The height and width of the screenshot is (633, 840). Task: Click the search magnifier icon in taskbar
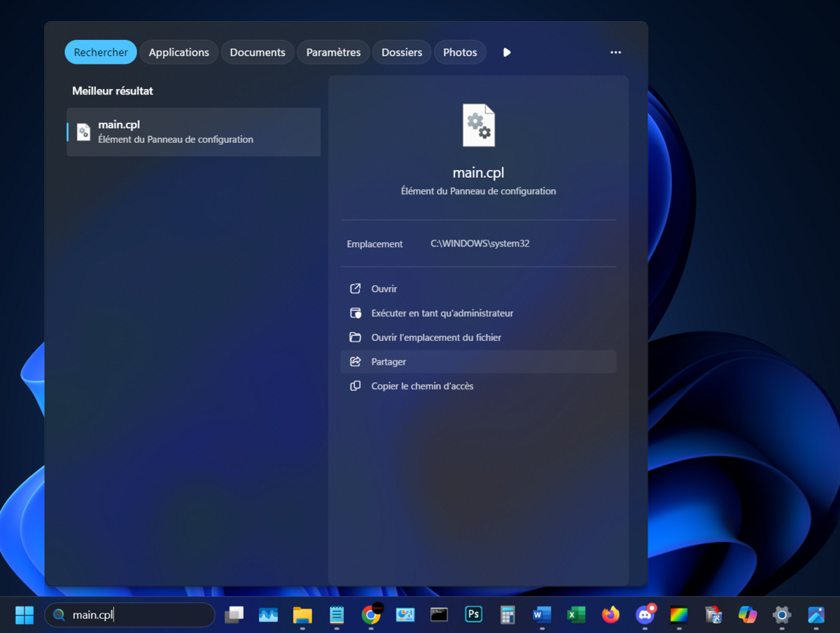click(x=59, y=615)
